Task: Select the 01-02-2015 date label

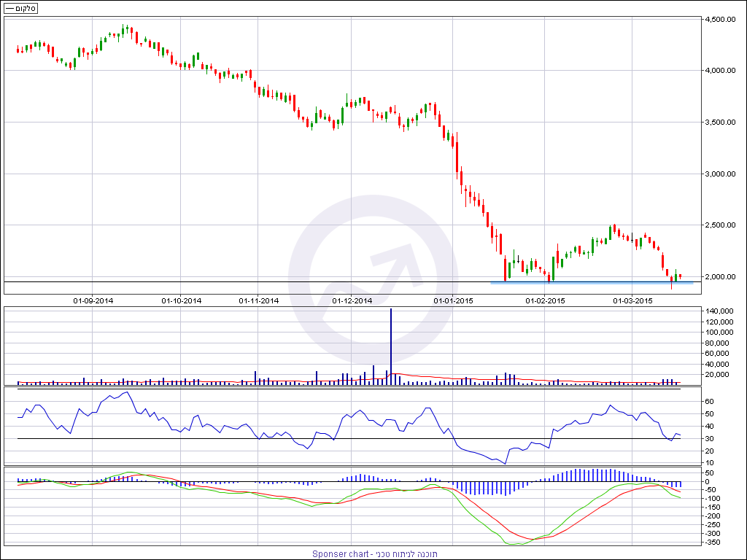Action: click(x=546, y=300)
